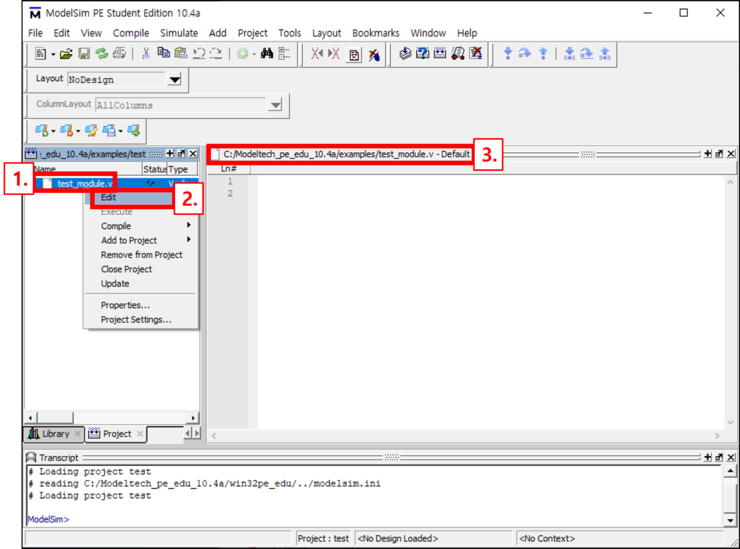The width and height of the screenshot is (740, 549).
Task: Click the pencil edit-bookmark icon
Action: click(x=91, y=130)
